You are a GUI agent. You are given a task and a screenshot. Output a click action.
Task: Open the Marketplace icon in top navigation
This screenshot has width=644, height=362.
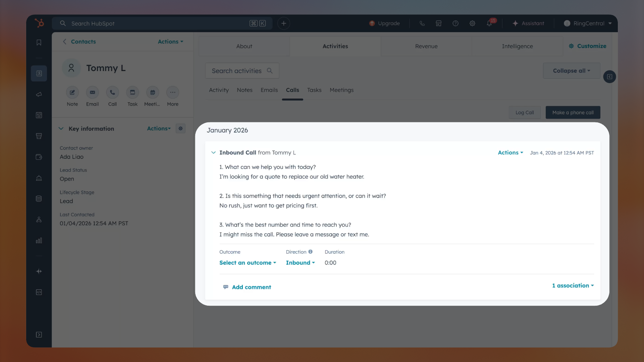[x=438, y=23]
